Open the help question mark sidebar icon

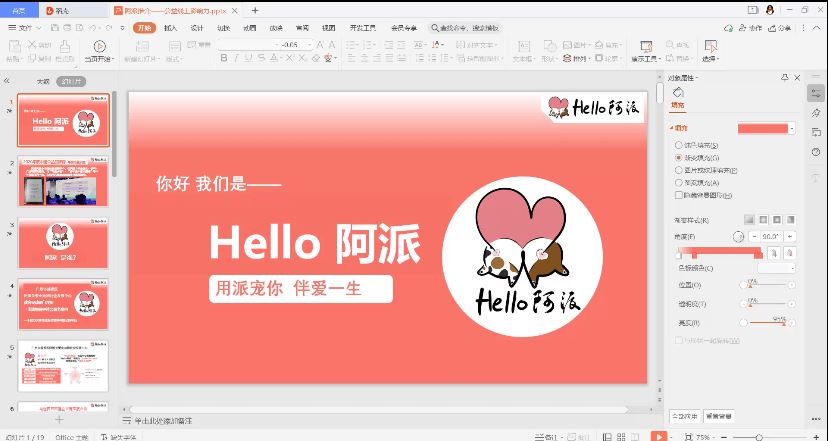816,152
